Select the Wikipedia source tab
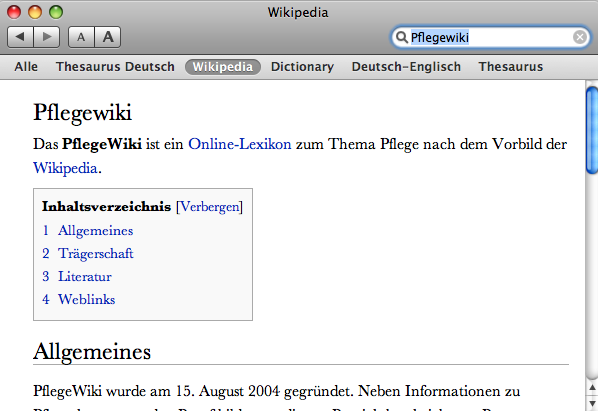This screenshot has height=411, width=598. [x=223, y=67]
